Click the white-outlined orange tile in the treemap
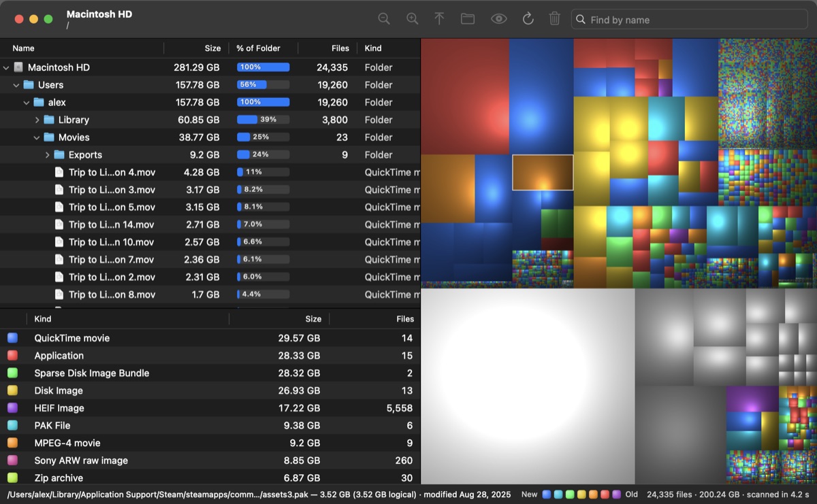This screenshot has height=504, width=817. pos(543,173)
